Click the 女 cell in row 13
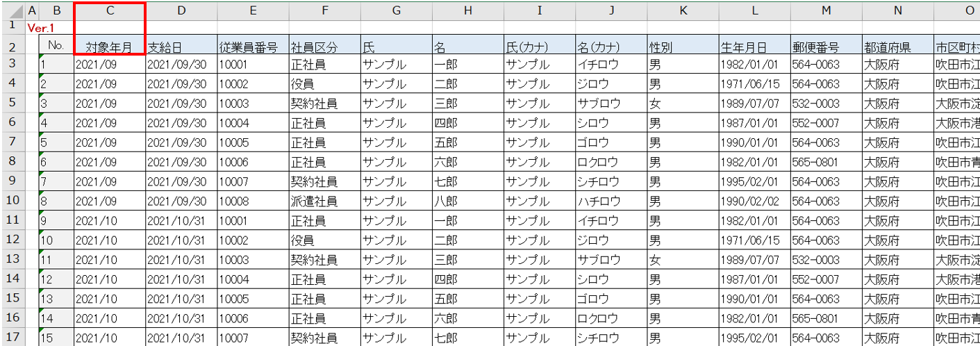This screenshot has width=980, height=346. click(x=683, y=260)
